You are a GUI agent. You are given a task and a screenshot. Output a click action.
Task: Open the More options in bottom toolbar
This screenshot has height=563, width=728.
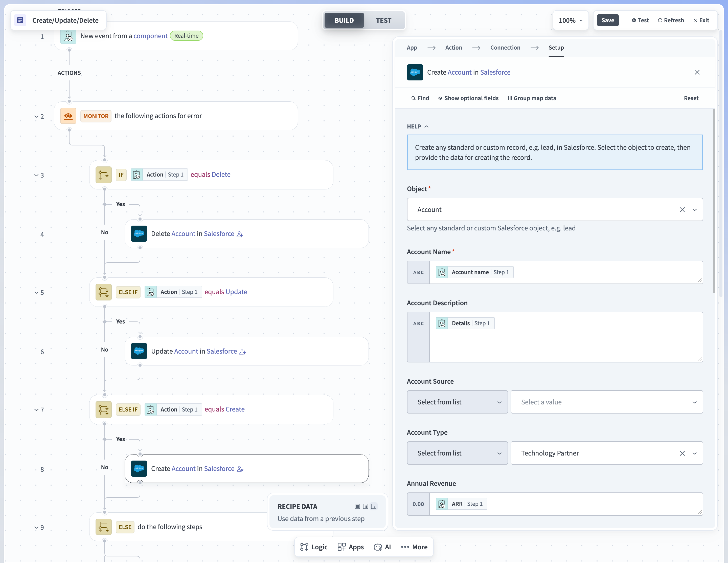[x=414, y=547]
